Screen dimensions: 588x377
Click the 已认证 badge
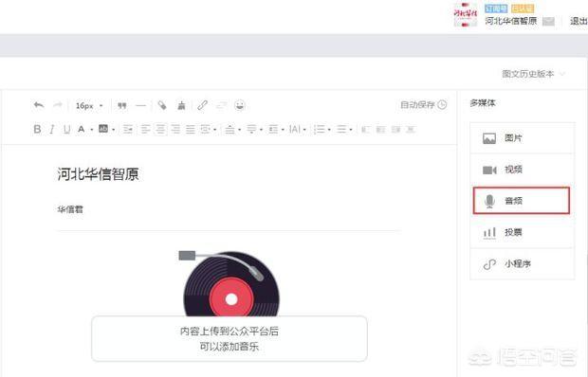[523, 9]
